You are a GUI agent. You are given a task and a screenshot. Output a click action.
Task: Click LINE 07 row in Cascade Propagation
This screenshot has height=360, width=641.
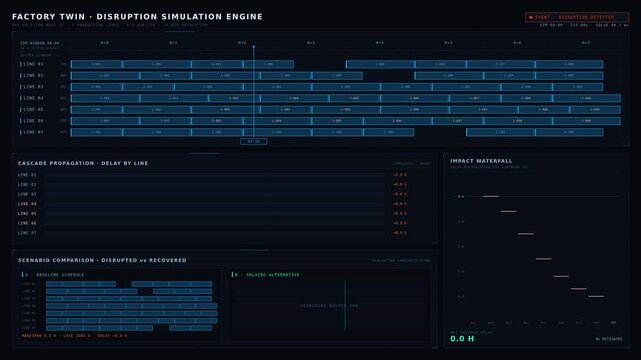pos(213,233)
